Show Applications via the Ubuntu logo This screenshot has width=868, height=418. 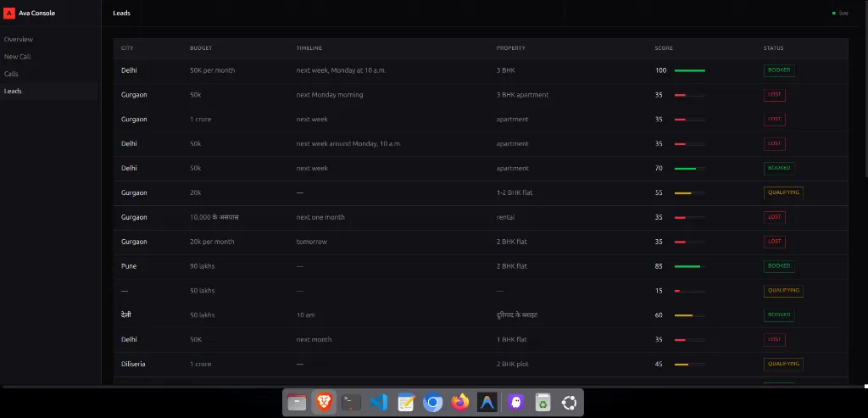(x=569, y=403)
